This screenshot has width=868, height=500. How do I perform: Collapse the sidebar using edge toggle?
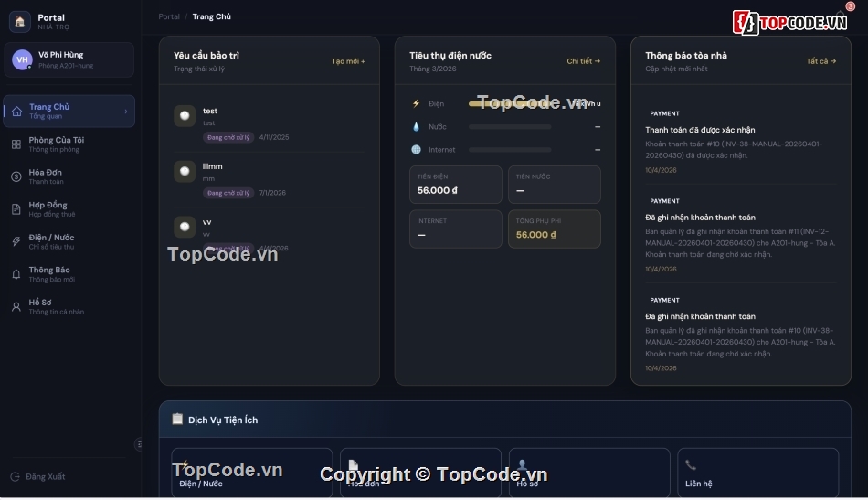pos(138,444)
